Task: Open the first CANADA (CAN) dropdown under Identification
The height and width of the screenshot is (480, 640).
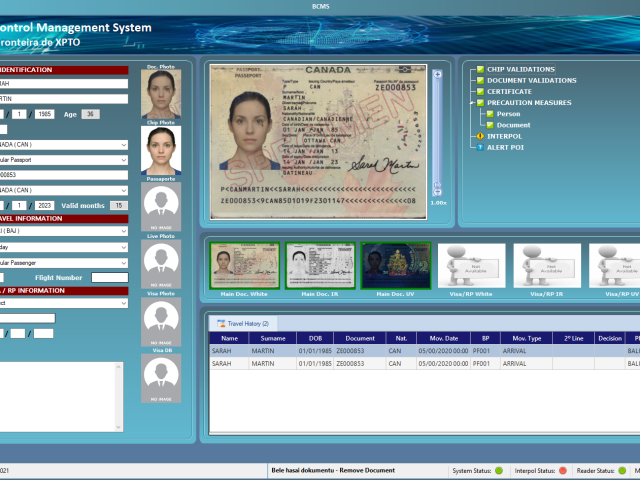Action: [x=124, y=145]
